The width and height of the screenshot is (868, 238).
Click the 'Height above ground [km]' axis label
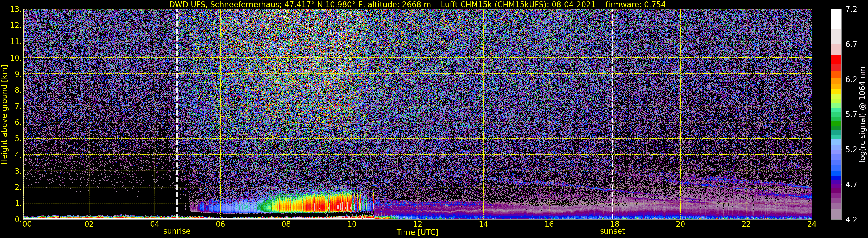[4, 115]
